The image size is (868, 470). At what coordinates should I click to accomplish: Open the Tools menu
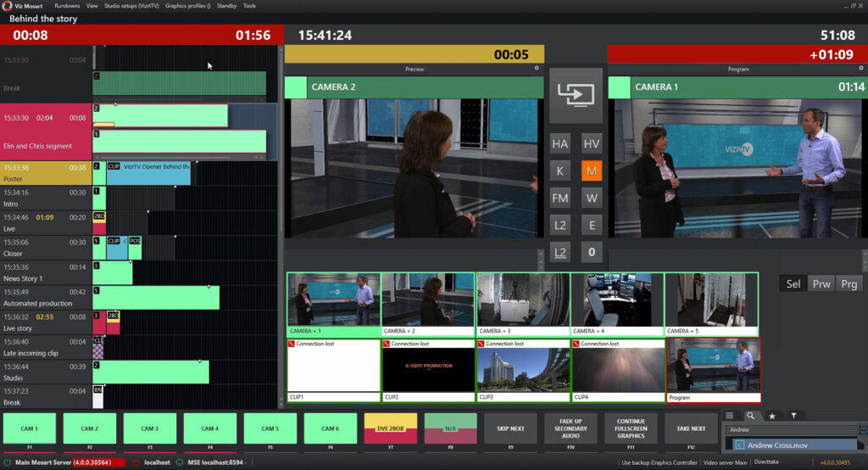click(249, 6)
